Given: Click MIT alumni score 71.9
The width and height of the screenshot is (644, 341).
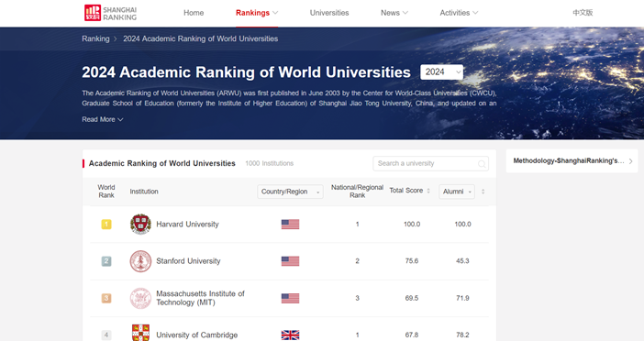Looking at the screenshot, I should pos(462,298).
